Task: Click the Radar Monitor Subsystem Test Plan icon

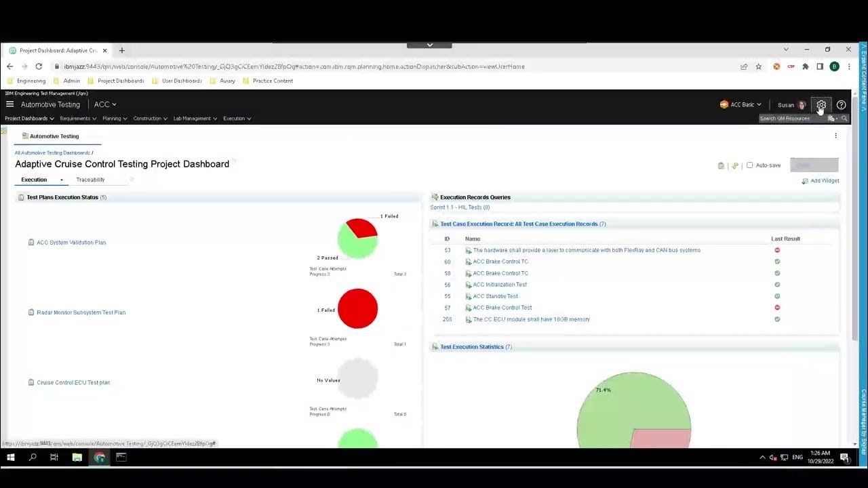Action: 31,312
